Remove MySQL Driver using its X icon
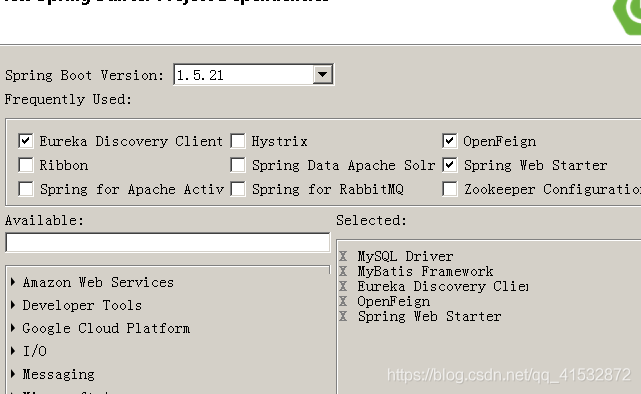The height and width of the screenshot is (394, 641). click(x=343, y=256)
